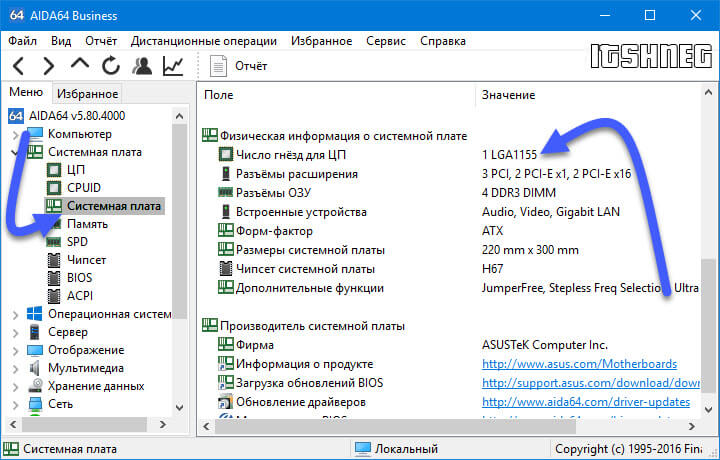Open the aida64.com/driver-updates link

coord(586,402)
